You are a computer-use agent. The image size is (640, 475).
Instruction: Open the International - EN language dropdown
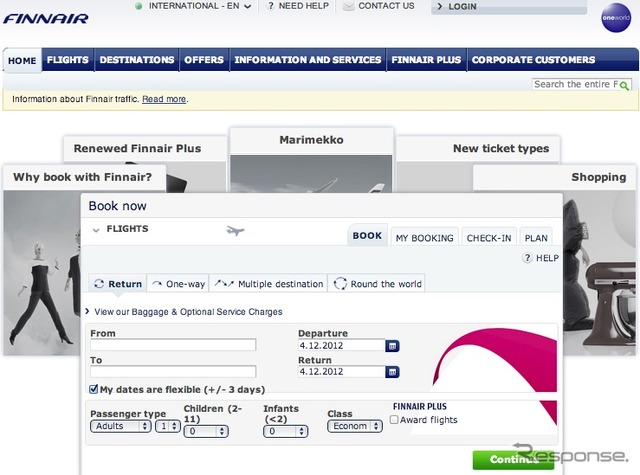pos(200,6)
